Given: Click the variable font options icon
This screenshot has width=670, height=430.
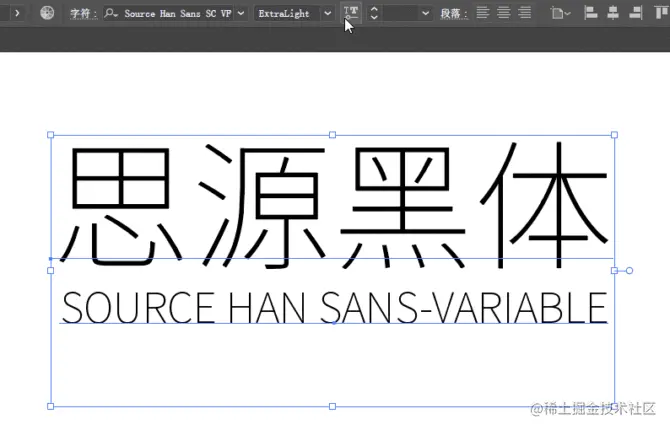Looking at the screenshot, I should pos(351,13).
